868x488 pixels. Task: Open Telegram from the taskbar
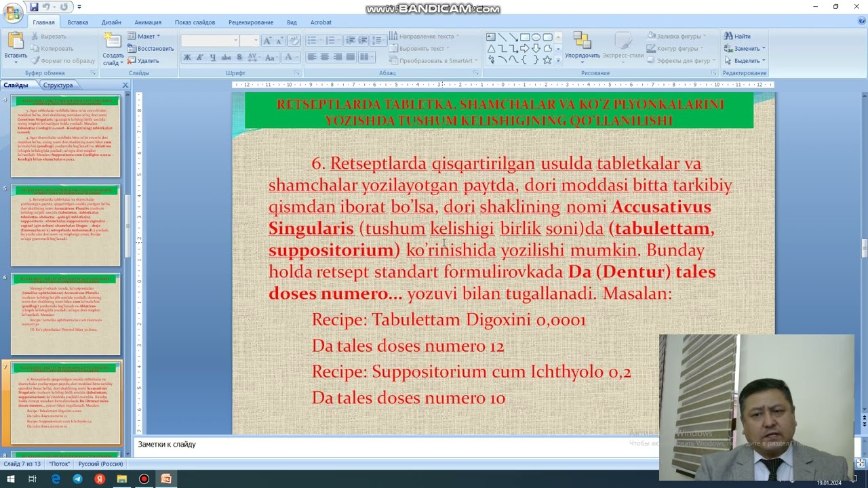[x=77, y=479]
